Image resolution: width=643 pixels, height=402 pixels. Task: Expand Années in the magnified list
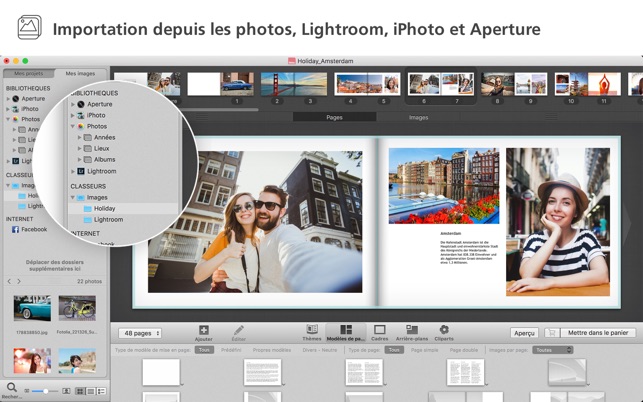pos(80,137)
